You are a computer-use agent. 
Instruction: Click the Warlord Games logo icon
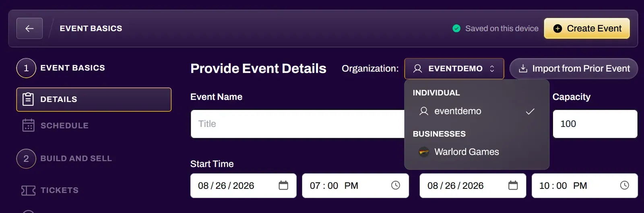[424, 152]
